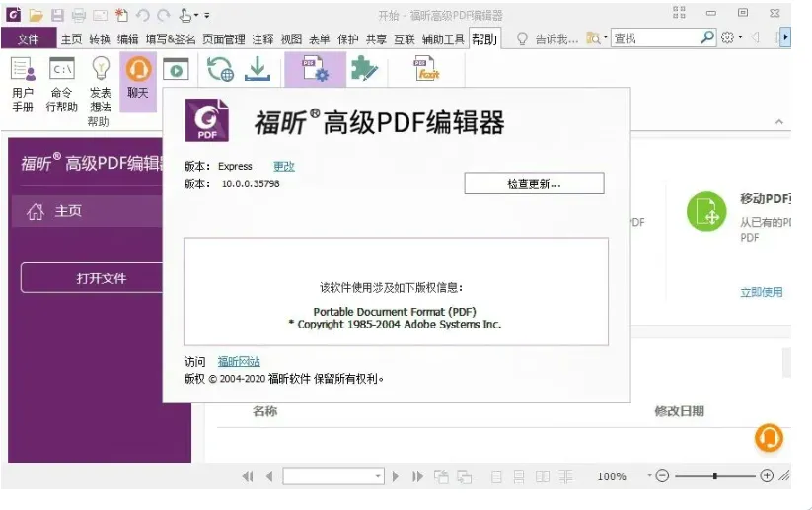Click the new document icon with star
The height and width of the screenshot is (510, 812).
pos(121,15)
